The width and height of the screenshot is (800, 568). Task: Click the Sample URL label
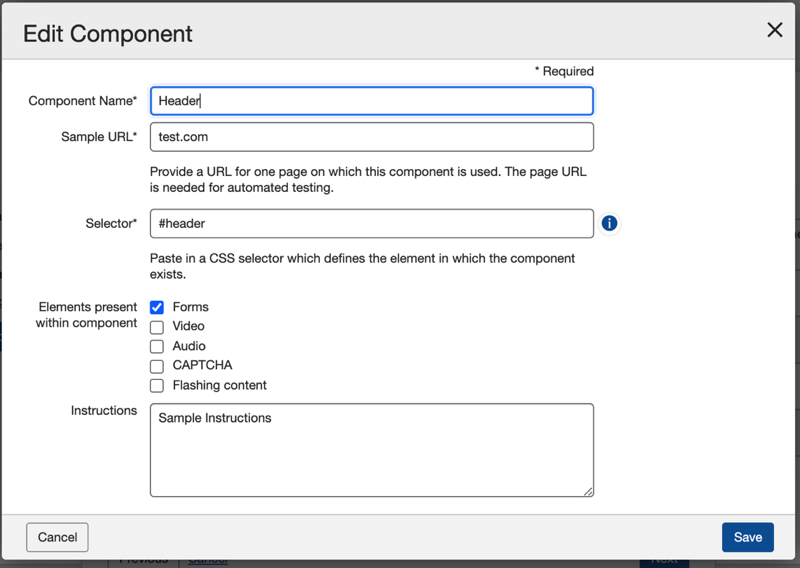[x=98, y=137]
